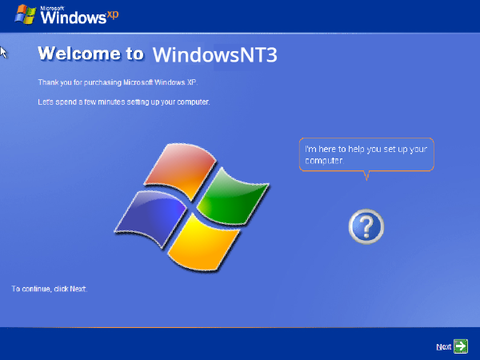
Task: Click the small Microsoft text above Windows
Action: [x=52, y=8]
